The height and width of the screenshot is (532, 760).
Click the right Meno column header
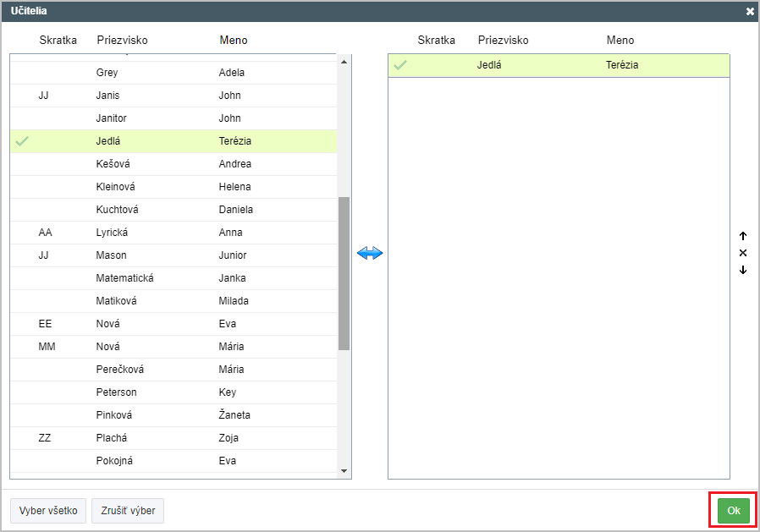(x=620, y=41)
